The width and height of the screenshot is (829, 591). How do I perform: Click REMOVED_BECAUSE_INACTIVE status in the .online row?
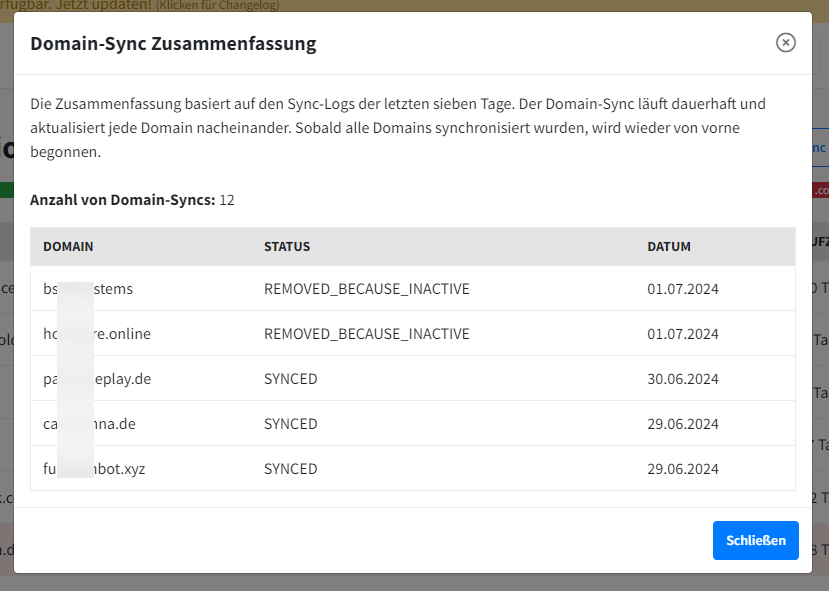pyautogui.click(x=366, y=334)
